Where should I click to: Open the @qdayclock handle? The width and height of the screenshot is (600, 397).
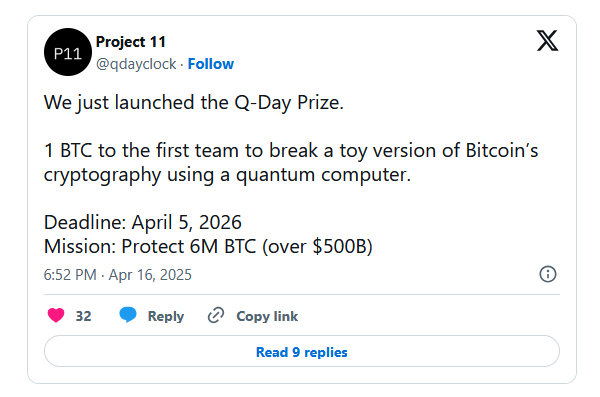(136, 64)
